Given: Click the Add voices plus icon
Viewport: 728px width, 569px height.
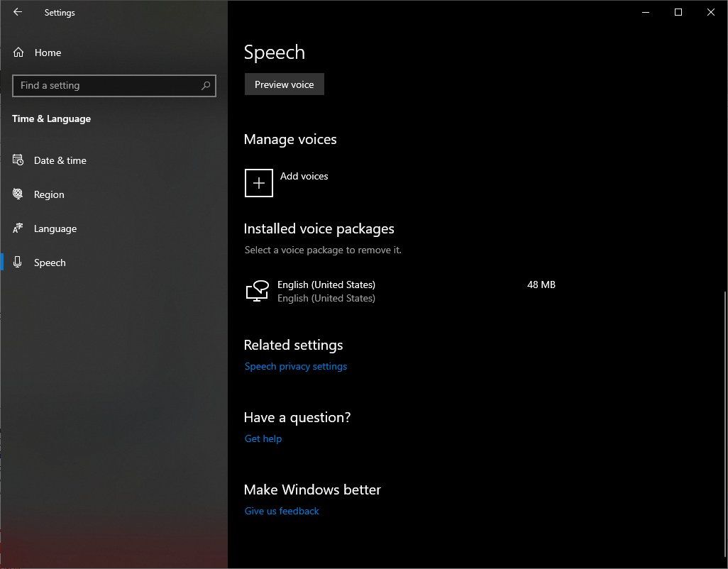Looking at the screenshot, I should coord(258,183).
